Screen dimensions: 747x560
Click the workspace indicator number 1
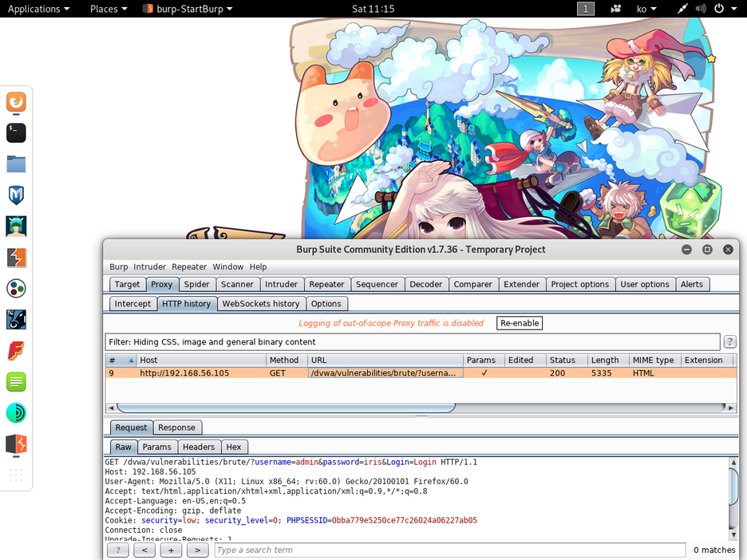click(586, 9)
